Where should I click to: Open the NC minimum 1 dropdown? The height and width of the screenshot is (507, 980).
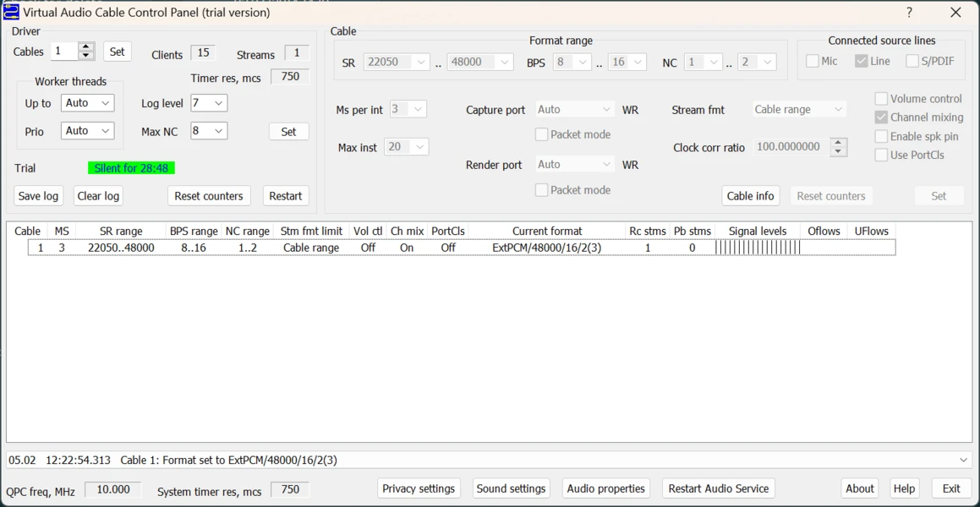pos(704,62)
